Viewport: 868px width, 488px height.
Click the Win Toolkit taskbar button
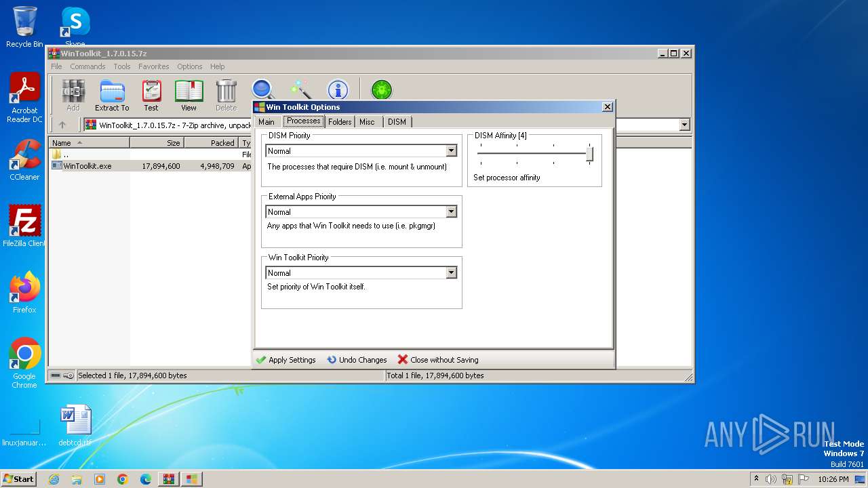point(192,479)
